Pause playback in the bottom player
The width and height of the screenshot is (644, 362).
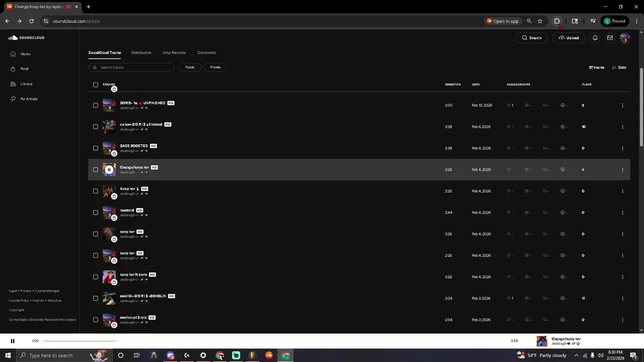(13, 341)
